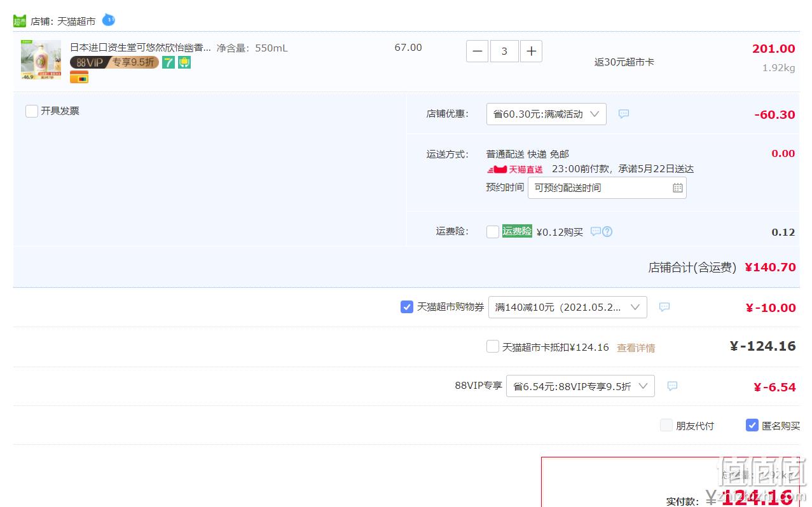
Task: Click the 23:00前付款 delivery promise text
Action: tap(623, 169)
